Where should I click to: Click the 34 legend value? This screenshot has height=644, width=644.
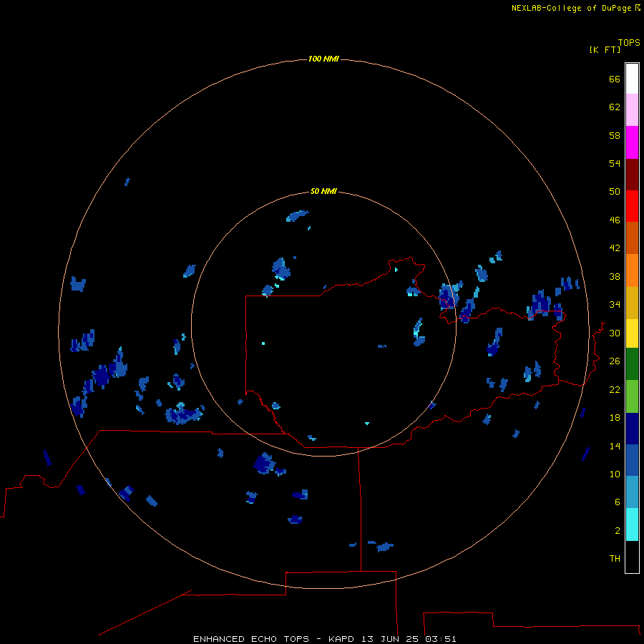615,305
